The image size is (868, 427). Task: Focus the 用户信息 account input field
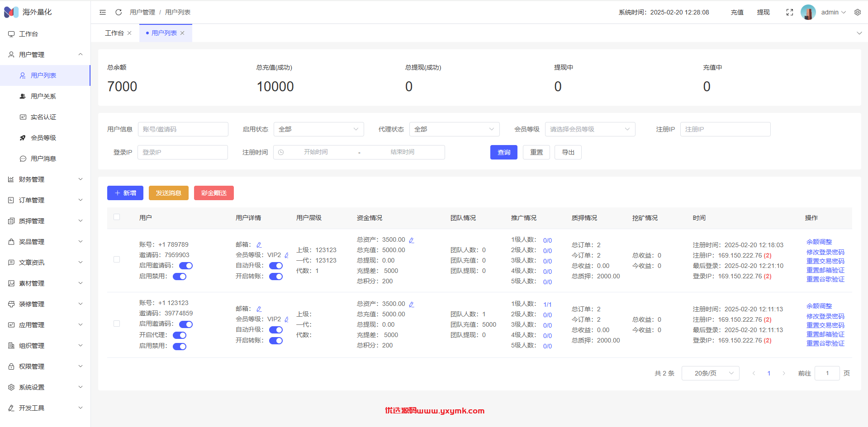click(183, 129)
